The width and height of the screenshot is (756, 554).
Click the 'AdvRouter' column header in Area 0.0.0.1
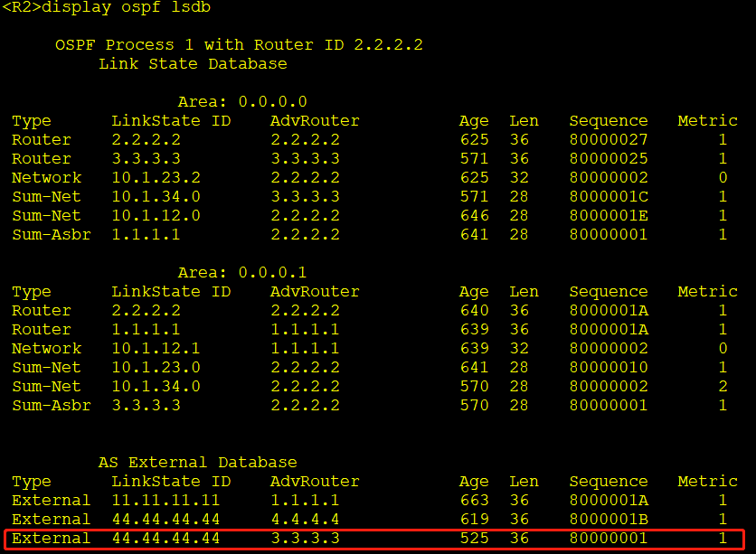coord(315,291)
